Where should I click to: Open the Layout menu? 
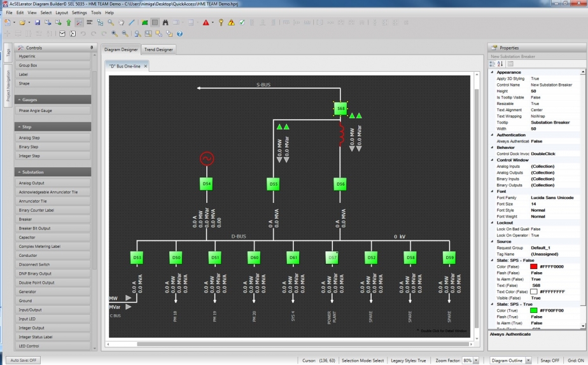[62, 13]
